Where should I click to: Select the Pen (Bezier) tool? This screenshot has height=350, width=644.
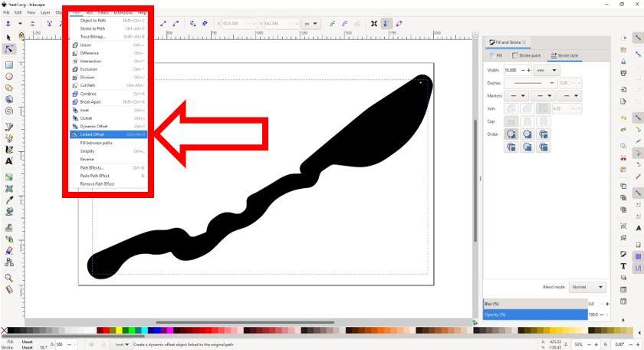click(8, 127)
